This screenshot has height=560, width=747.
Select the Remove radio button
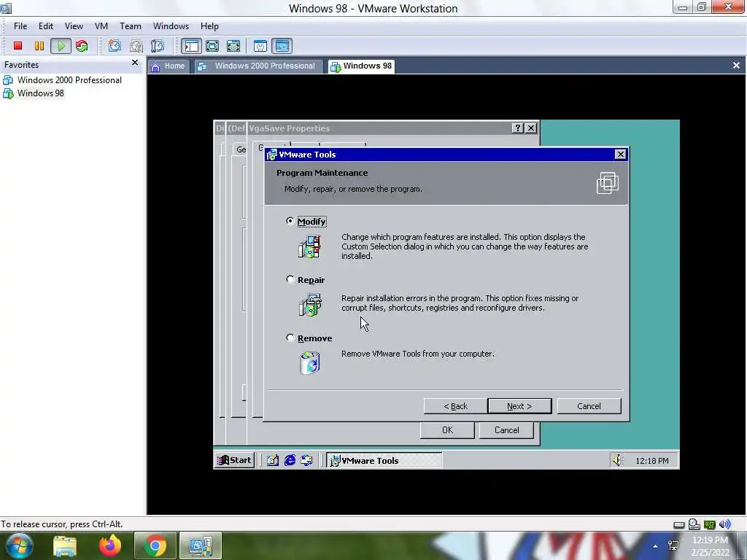[290, 338]
